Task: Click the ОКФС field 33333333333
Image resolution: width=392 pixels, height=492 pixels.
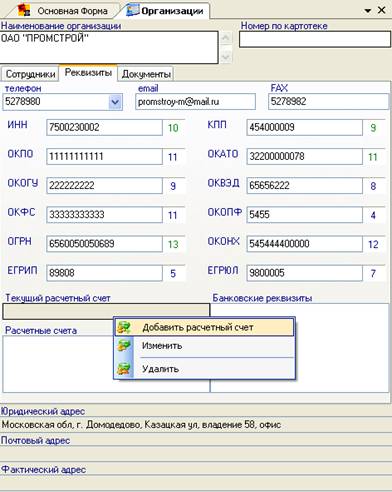Action: coord(104,215)
